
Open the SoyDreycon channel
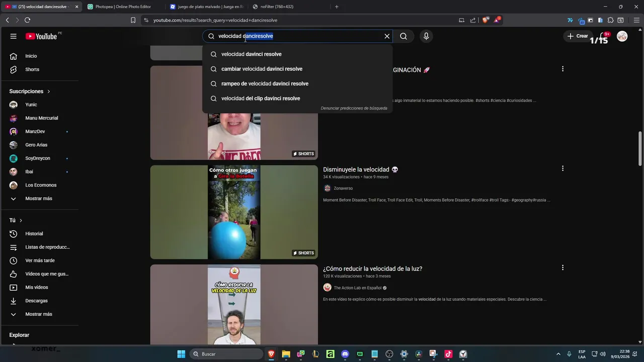point(40,158)
